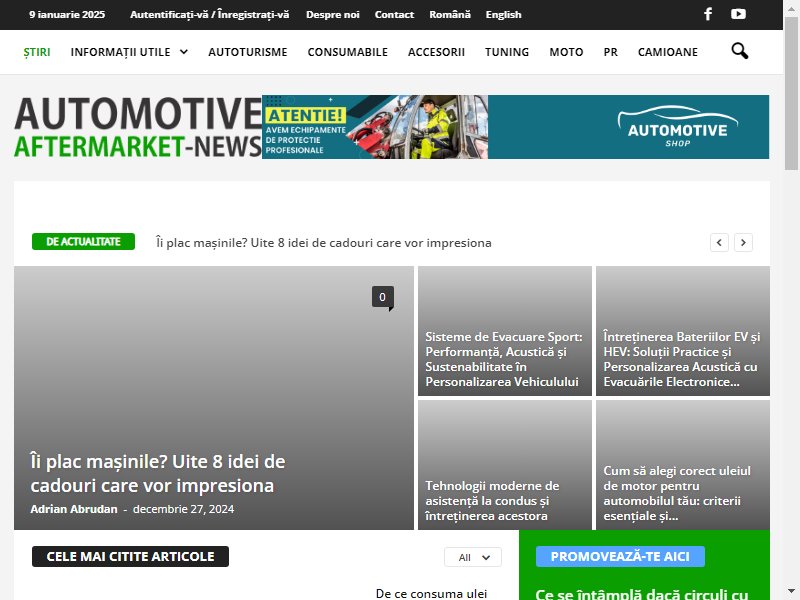
Task: Open featured article Îi plac mașinile title
Action: (158, 473)
